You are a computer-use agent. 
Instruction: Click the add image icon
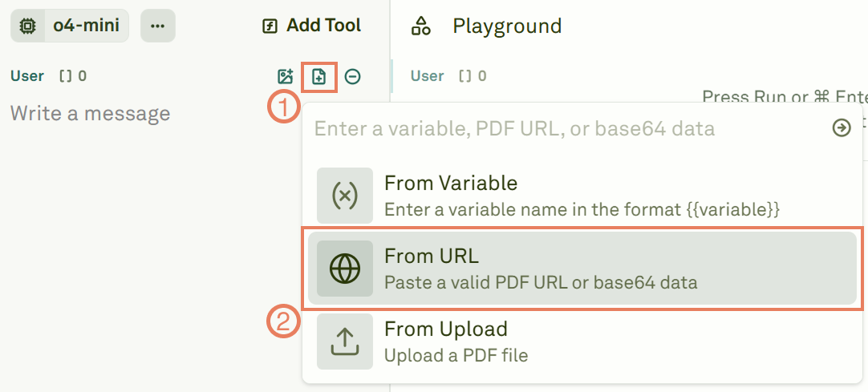coord(285,76)
